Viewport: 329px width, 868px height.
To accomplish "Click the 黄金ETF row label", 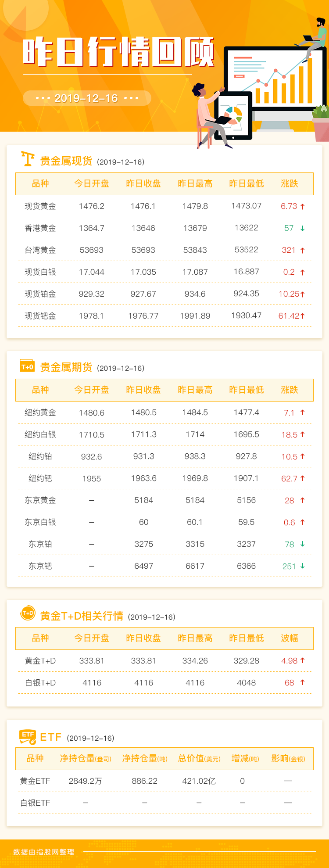I will click(35, 781).
